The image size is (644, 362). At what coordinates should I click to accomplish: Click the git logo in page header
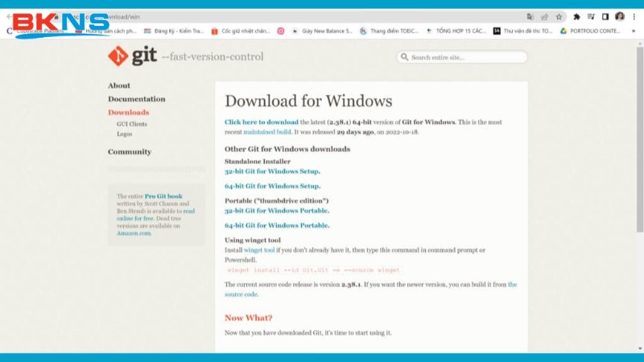coord(132,56)
